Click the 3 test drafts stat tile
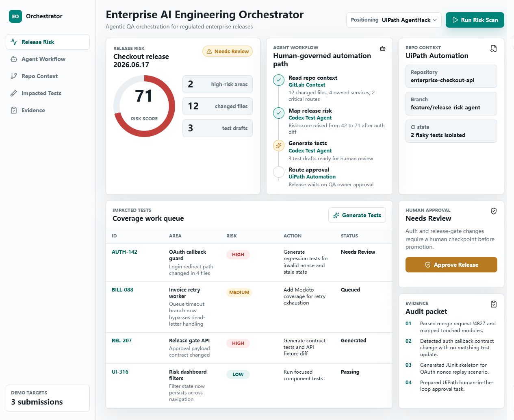 tap(217, 128)
